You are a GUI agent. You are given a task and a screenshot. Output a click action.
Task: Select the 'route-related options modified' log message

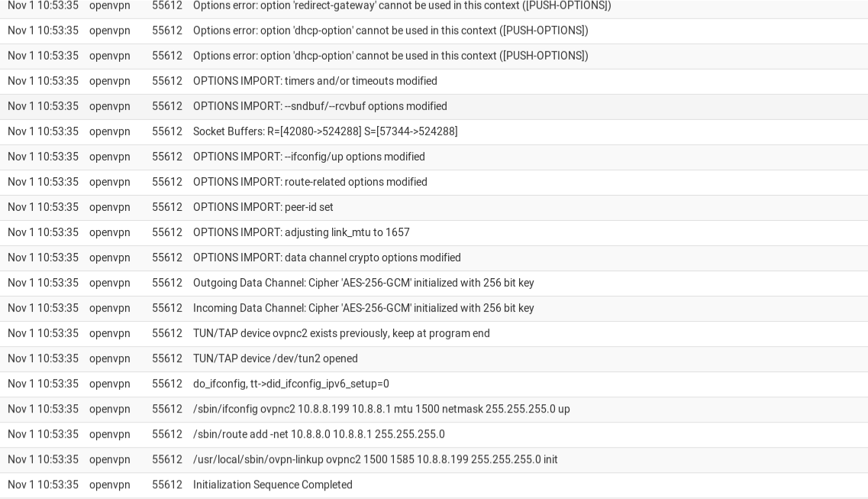tap(310, 182)
